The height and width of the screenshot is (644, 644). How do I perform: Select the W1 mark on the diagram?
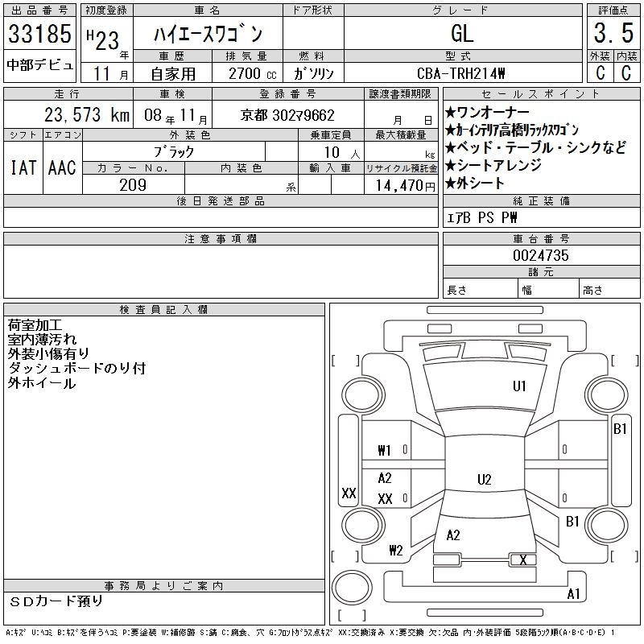click(384, 451)
